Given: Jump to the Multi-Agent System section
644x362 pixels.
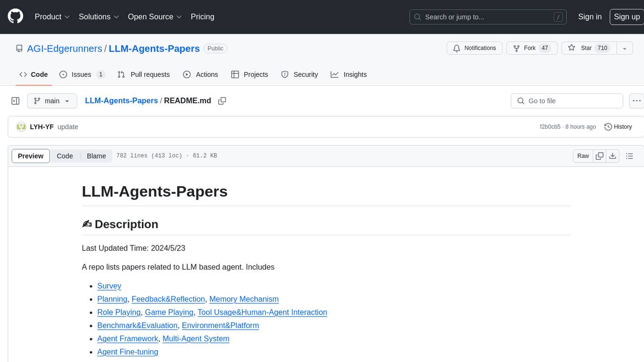Looking at the screenshot, I should [196, 339].
